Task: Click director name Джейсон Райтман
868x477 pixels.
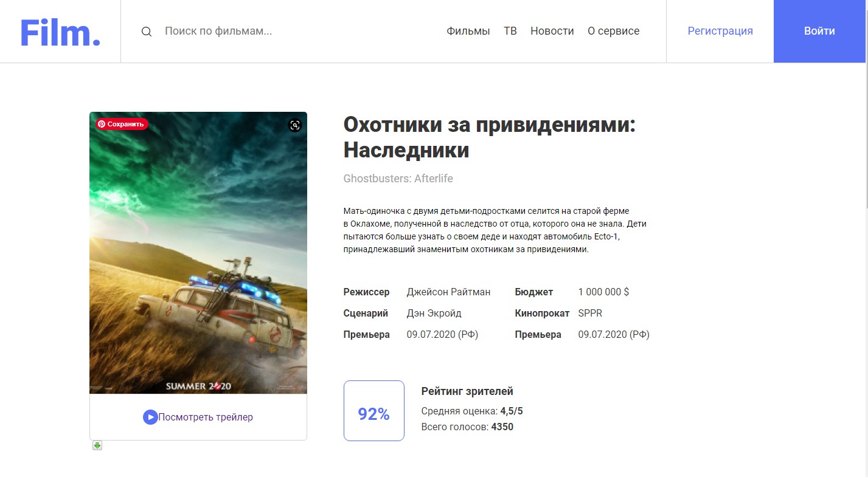Action: point(448,292)
